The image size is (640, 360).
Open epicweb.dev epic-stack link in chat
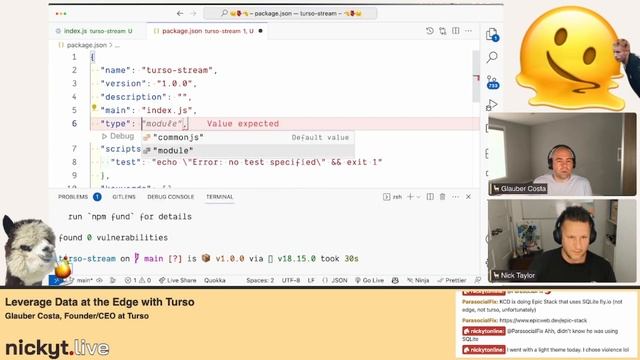click(x=543, y=320)
